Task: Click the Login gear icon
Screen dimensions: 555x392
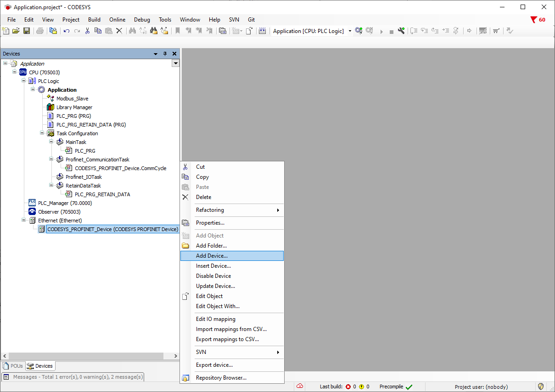Action: pos(359,31)
